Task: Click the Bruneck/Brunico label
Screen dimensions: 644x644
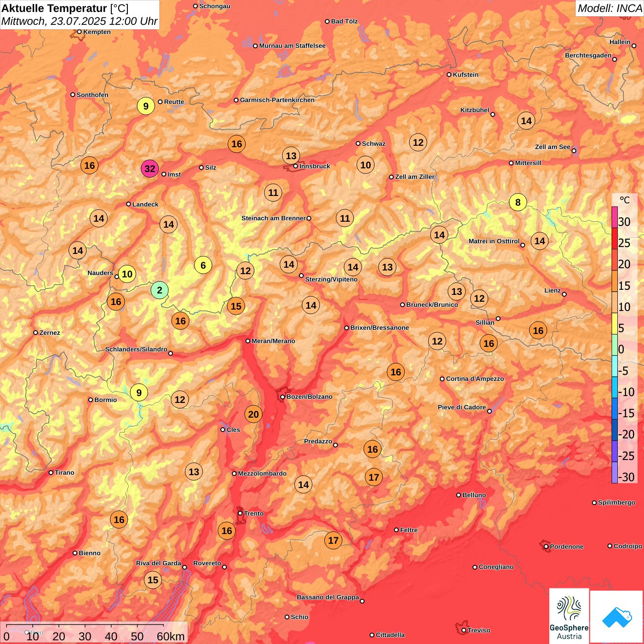Action: [432, 305]
